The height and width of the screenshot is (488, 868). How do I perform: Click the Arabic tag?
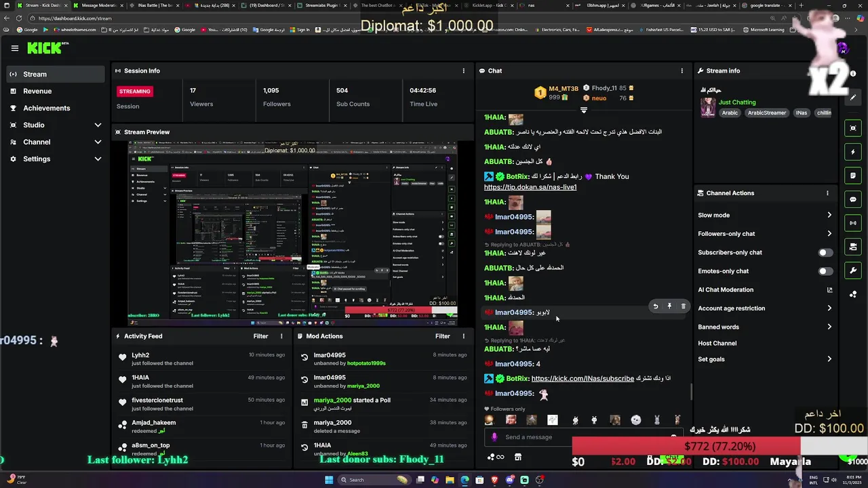click(730, 113)
